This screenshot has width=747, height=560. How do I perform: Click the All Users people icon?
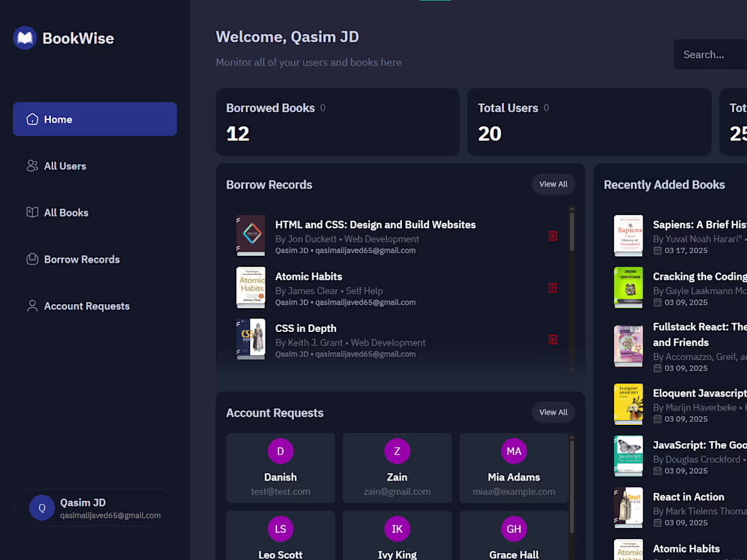coord(33,166)
